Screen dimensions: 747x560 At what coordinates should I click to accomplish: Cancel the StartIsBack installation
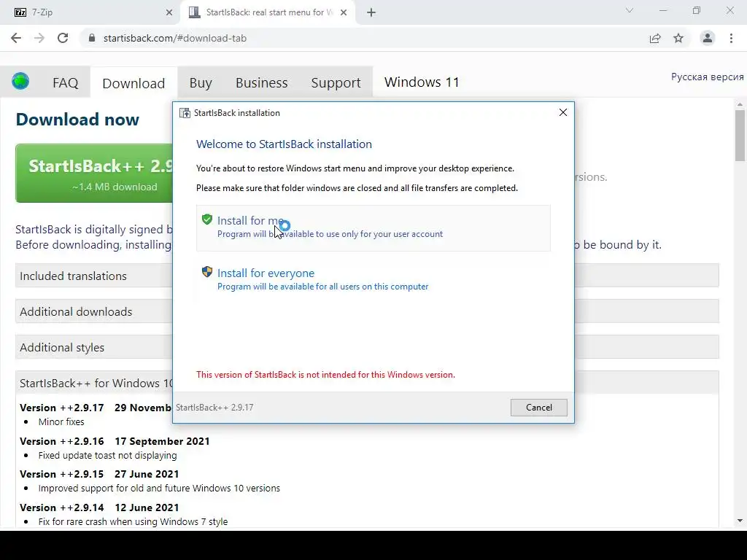[539, 407]
